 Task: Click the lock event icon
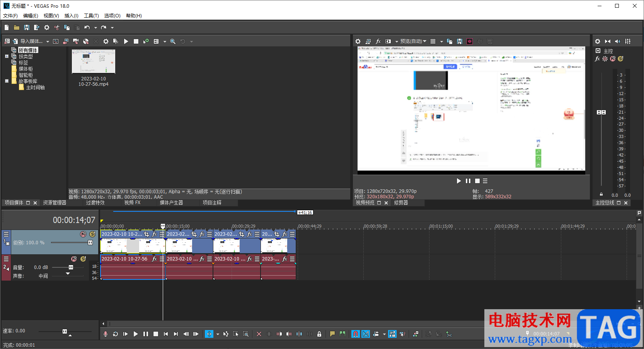[x=319, y=334]
